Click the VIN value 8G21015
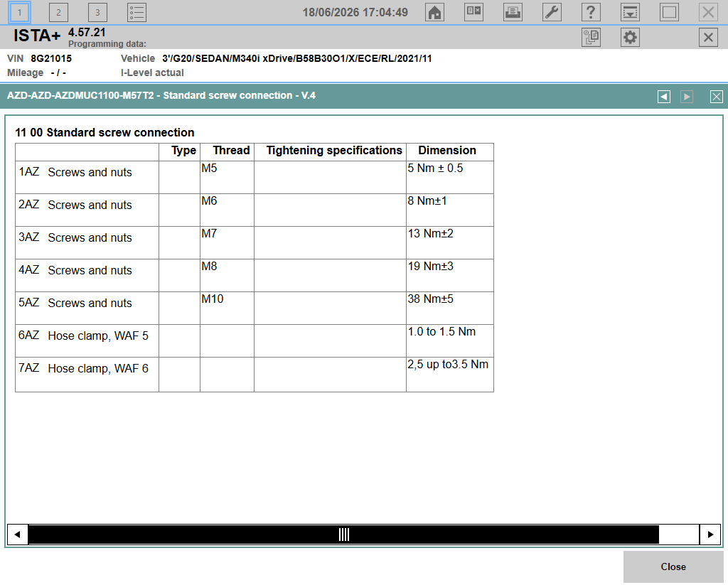This screenshot has height=585, width=728. (x=51, y=58)
